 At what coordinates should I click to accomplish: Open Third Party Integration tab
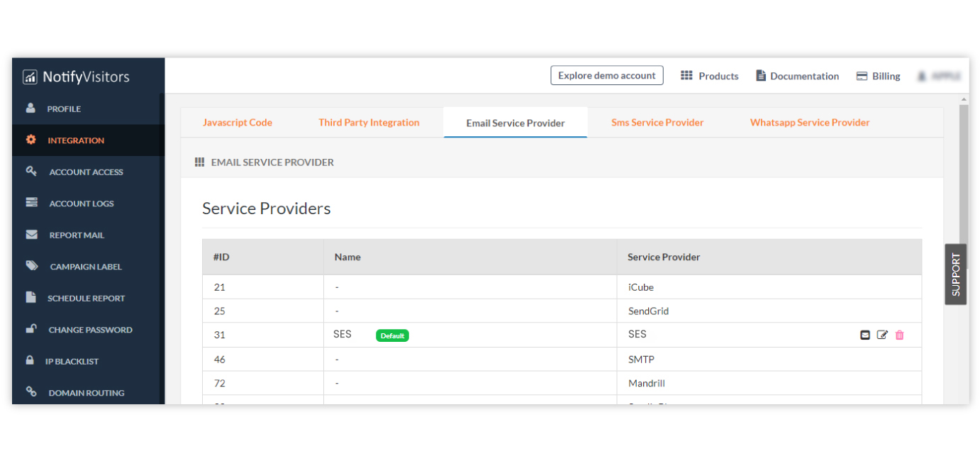369,122
